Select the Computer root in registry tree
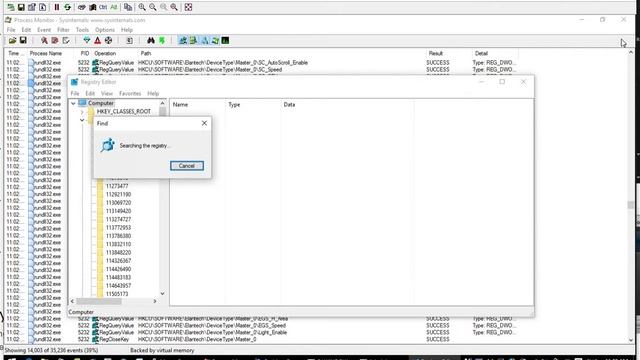 [x=101, y=103]
